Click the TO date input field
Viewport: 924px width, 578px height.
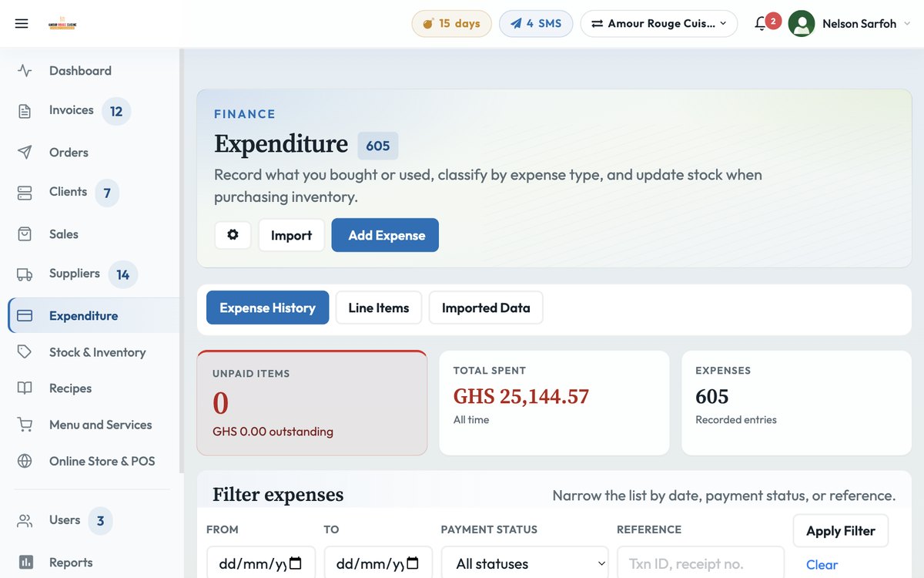[378, 563]
